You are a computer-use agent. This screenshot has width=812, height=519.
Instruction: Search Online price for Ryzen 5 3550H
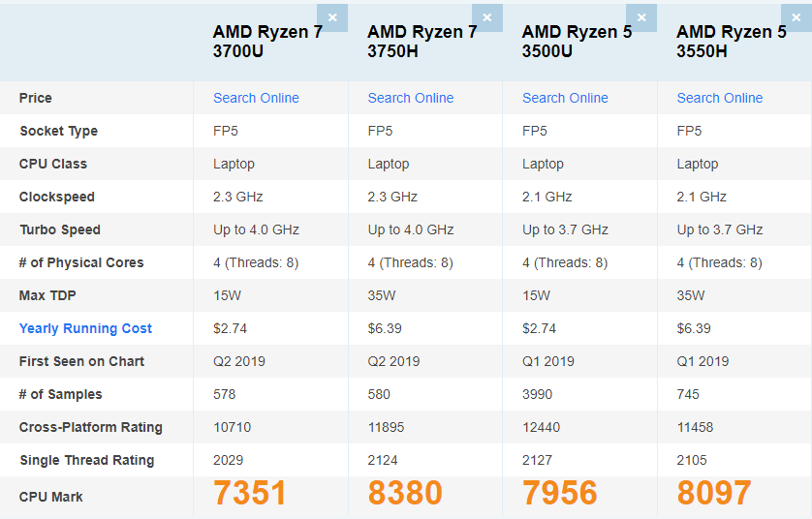pyautogui.click(x=720, y=98)
